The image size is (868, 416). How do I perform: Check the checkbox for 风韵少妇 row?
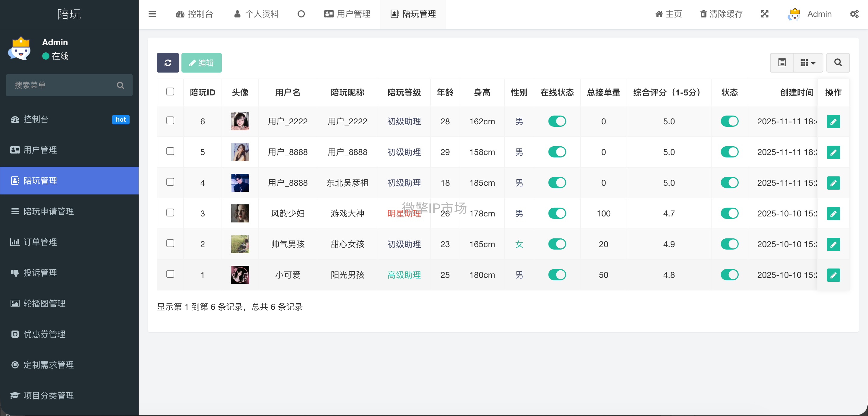pyautogui.click(x=170, y=213)
